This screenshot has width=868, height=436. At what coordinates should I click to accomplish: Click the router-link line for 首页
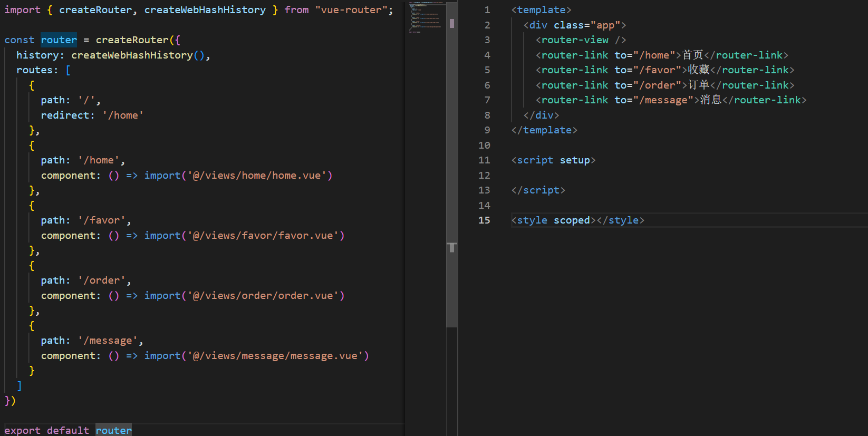[662, 55]
